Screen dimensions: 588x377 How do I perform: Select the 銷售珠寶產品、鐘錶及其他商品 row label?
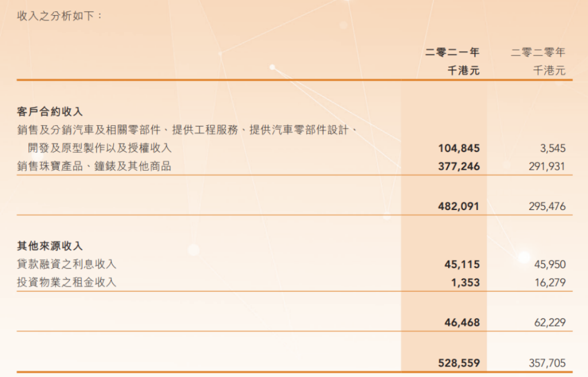point(94,166)
